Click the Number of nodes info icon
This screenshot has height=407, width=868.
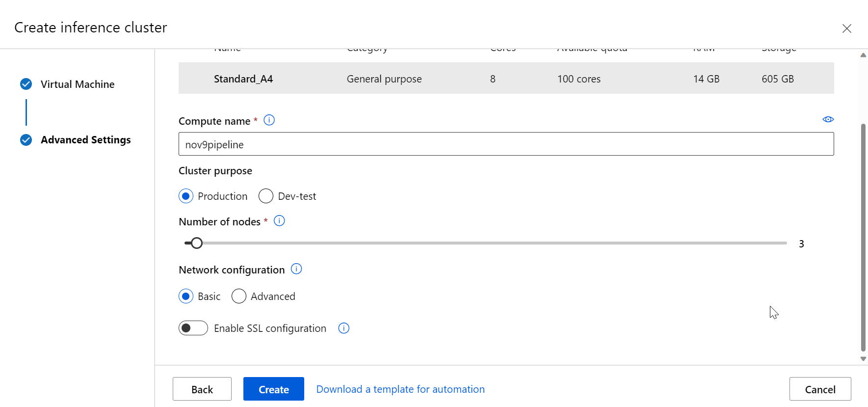coord(279,221)
